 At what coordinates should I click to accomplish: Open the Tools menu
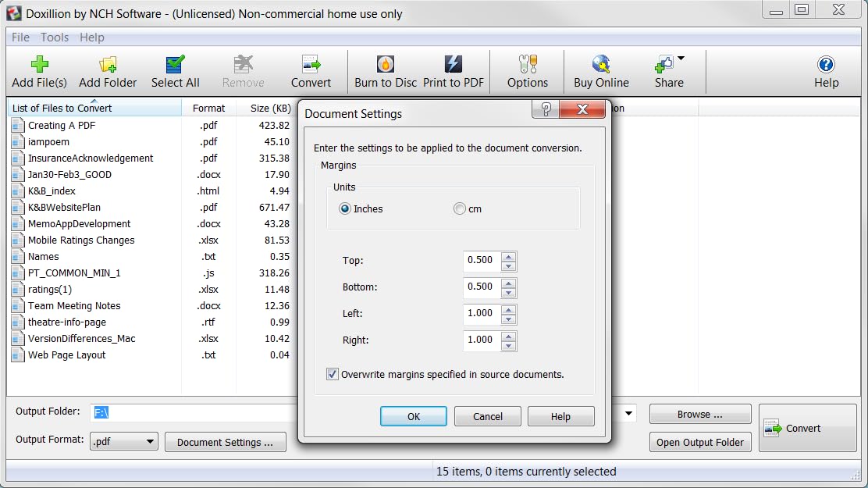coord(55,37)
